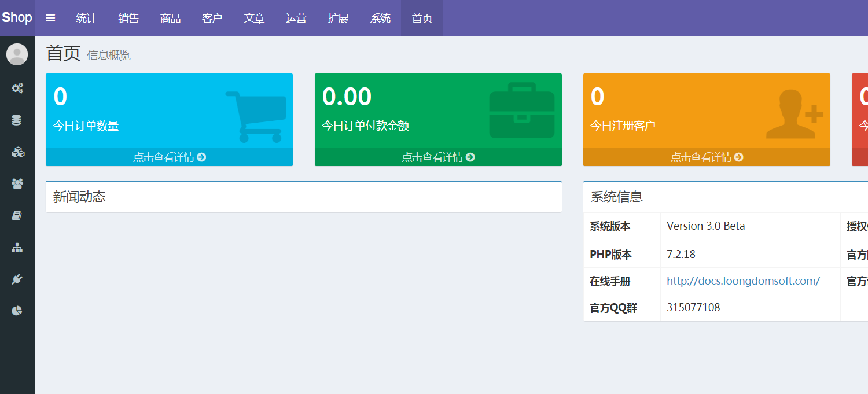Open the 统计 menu
The image size is (868, 394).
click(x=86, y=18)
